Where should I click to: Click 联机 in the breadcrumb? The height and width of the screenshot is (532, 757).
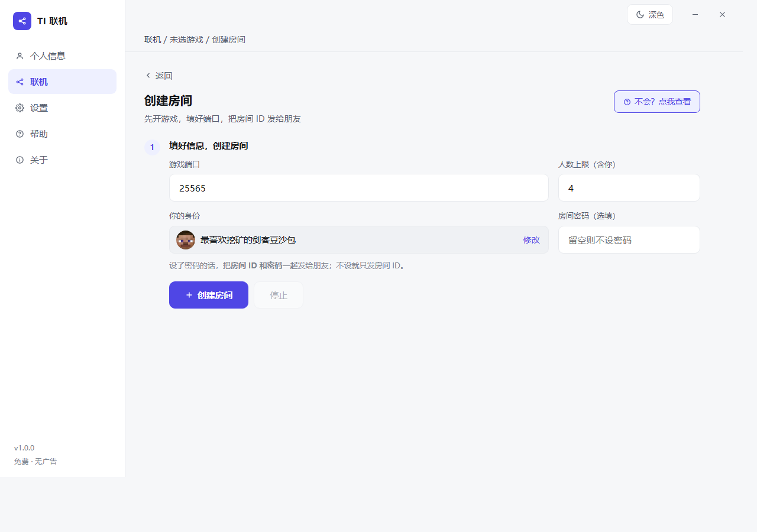click(153, 40)
